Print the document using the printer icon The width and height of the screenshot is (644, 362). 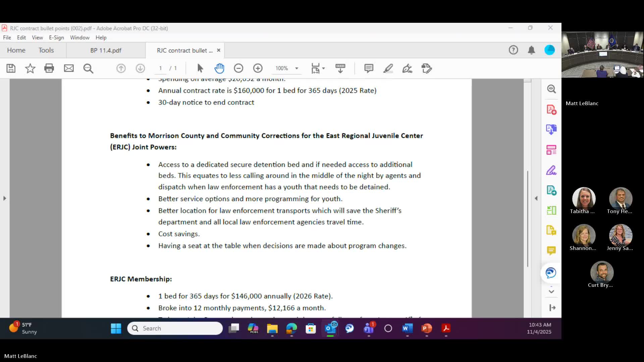(x=49, y=68)
